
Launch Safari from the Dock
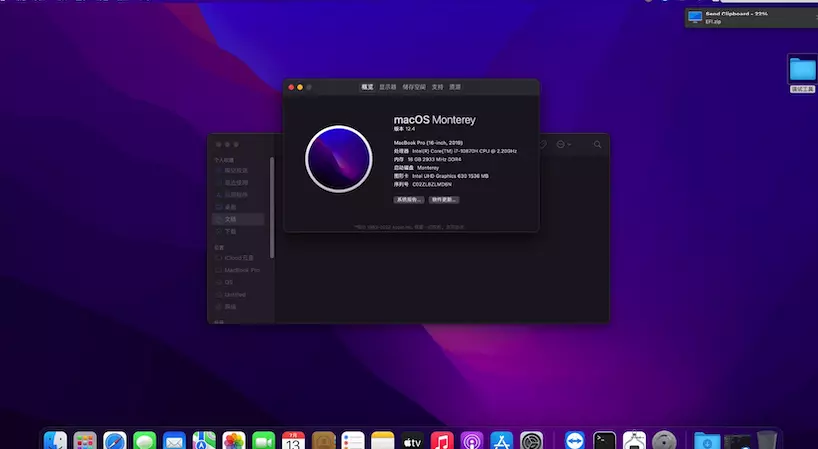(115, 441)
